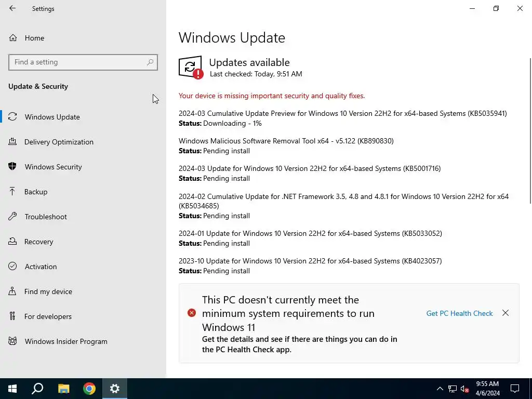The image size is (532, 399).
Task: Select Windows Update in the sidebar
Action: tap(83, 117)
